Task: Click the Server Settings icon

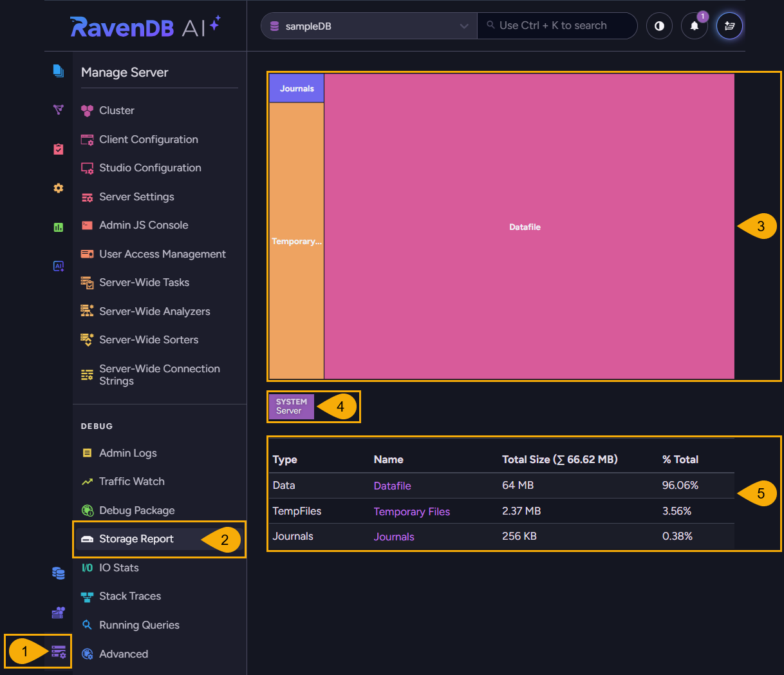Action: [87, 197]
